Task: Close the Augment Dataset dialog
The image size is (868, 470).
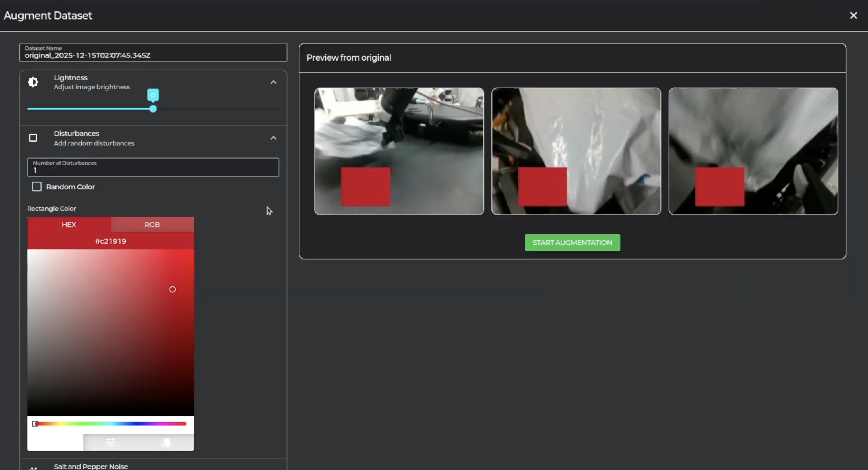Action: 853,16
